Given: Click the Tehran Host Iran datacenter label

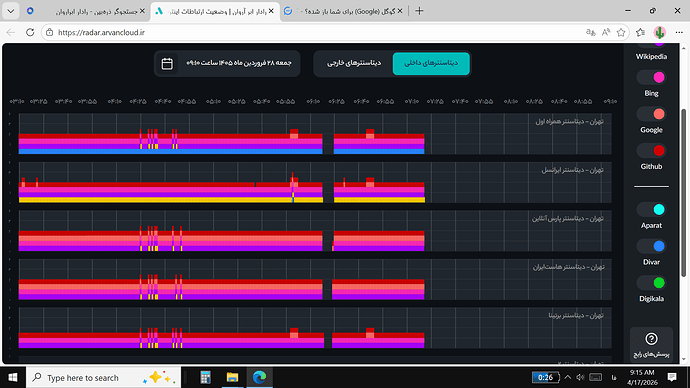Looking at the screenshot, I should click(569, 267).
